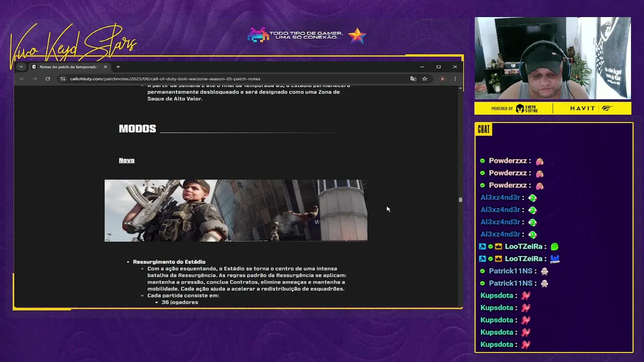644x362 pixels.
Task: Click the streamer webcam feed
Action: pyautogui.click(x=553, y=58)
